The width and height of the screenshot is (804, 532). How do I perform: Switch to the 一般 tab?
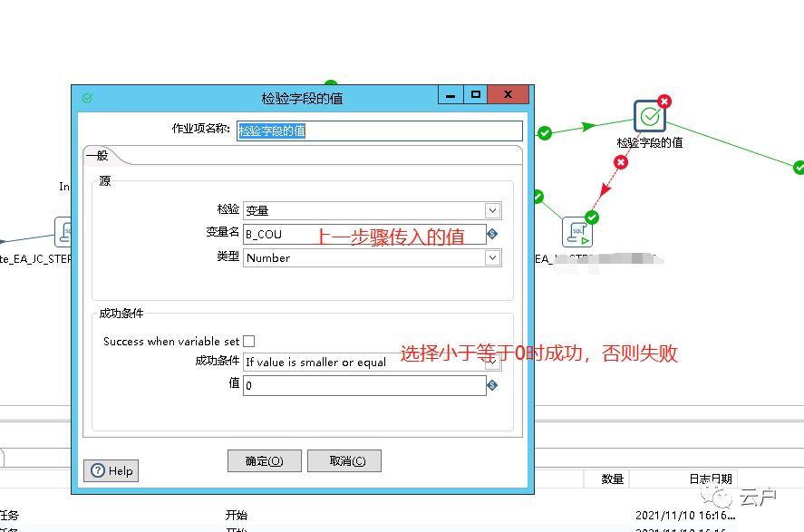pyautogui.click(x=97, y=155)
